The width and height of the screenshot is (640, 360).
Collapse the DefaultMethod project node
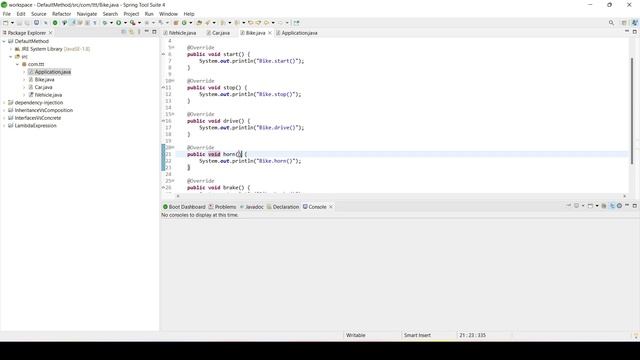coord(4,41)
